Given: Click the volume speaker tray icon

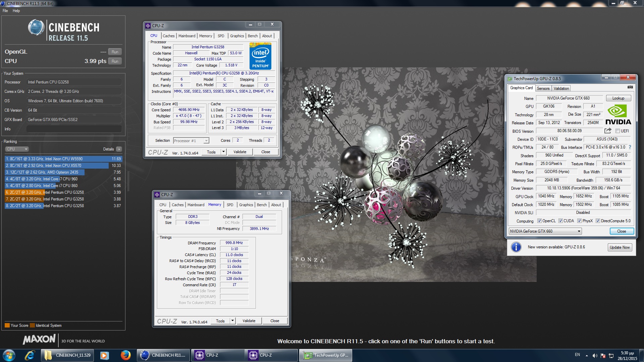Looking at the screenshot, I should 595,356.
